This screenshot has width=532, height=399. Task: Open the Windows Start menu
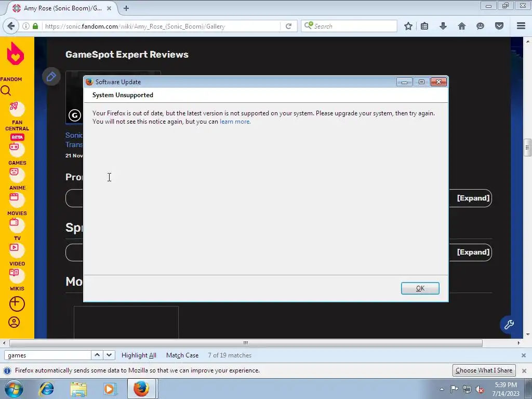click(x=14, y=389)
